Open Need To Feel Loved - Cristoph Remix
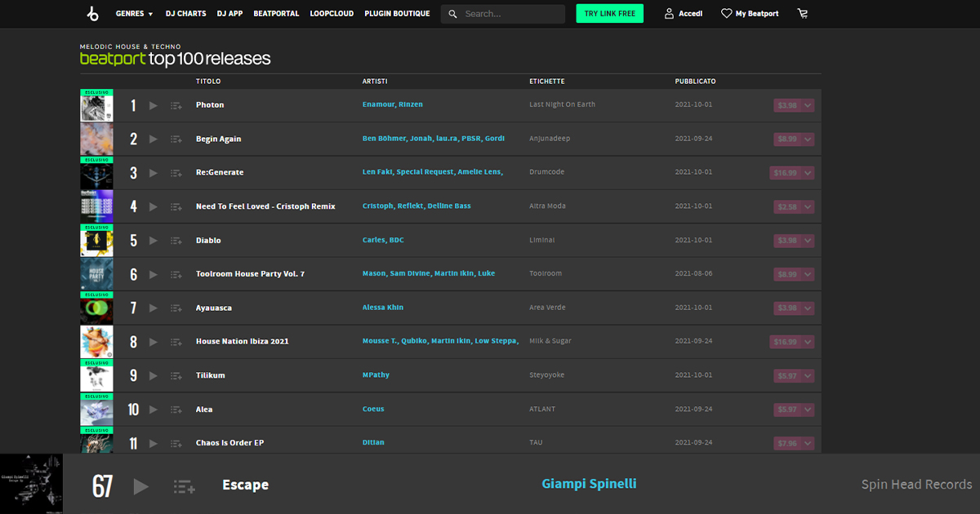 coord(265,206)
